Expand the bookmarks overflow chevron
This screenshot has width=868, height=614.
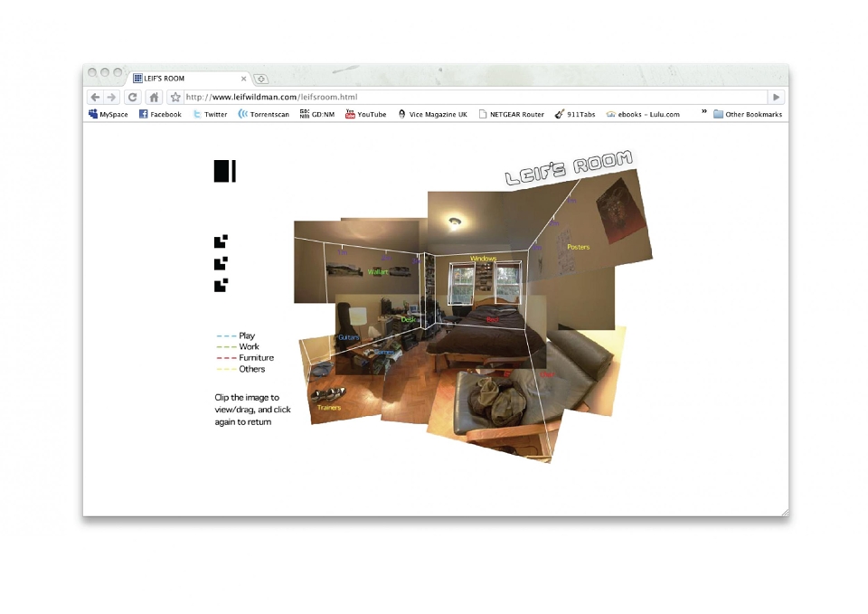tap(704, 112)
